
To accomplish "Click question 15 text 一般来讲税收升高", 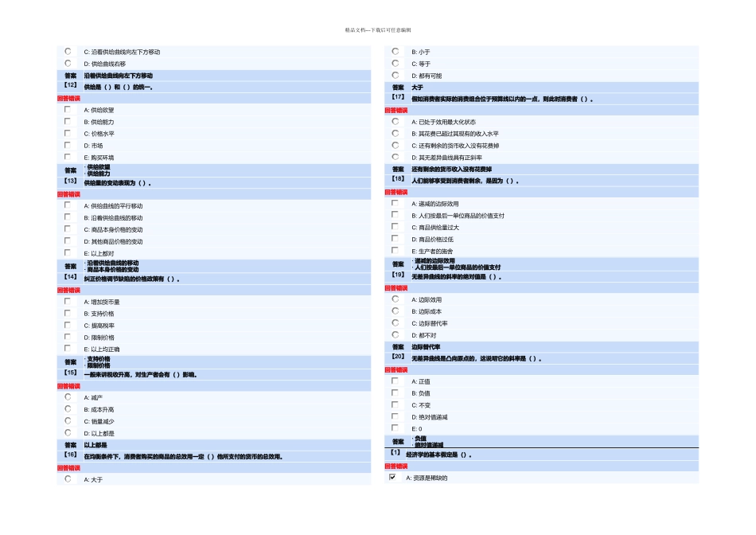I will 108,375.
